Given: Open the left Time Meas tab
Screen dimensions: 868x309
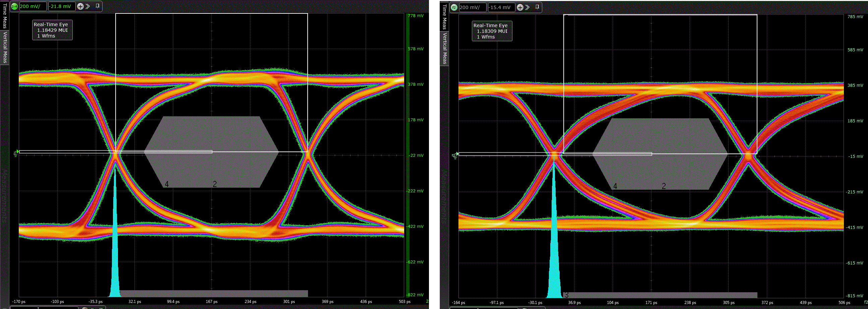Looking at the screenshot, I should coord(5,15).
